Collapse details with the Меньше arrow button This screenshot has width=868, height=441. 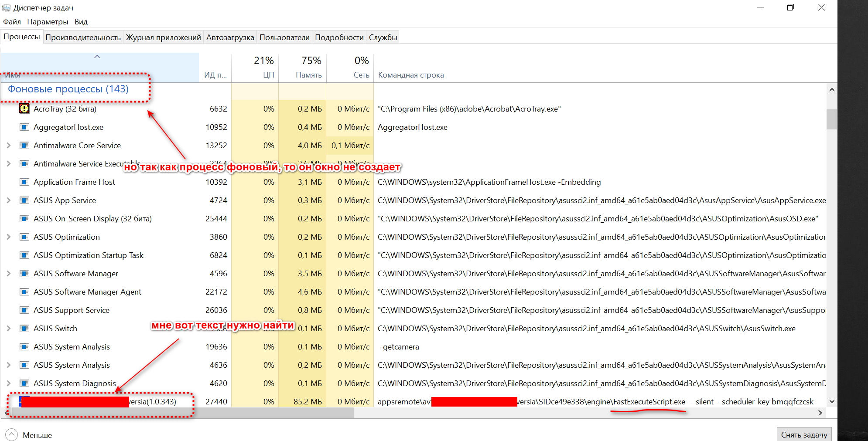coord(12,434)
